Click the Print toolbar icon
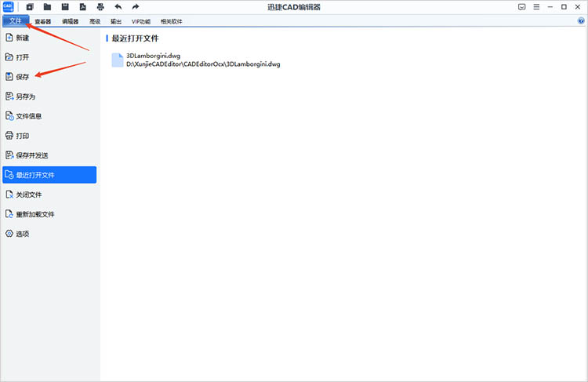This screenshot has width=588, height=382. 100,7
